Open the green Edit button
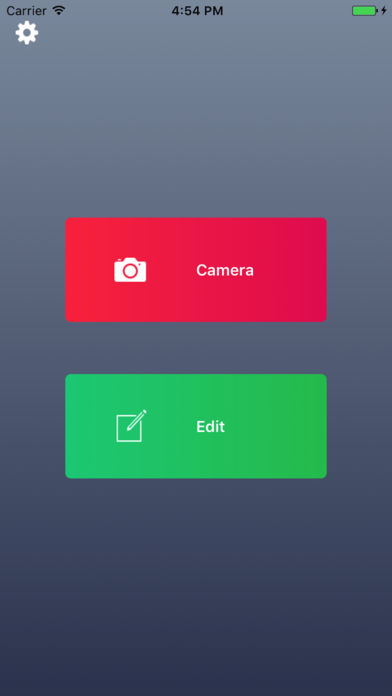The width and height of the screenshot is (392, 696). click(196, 426)
